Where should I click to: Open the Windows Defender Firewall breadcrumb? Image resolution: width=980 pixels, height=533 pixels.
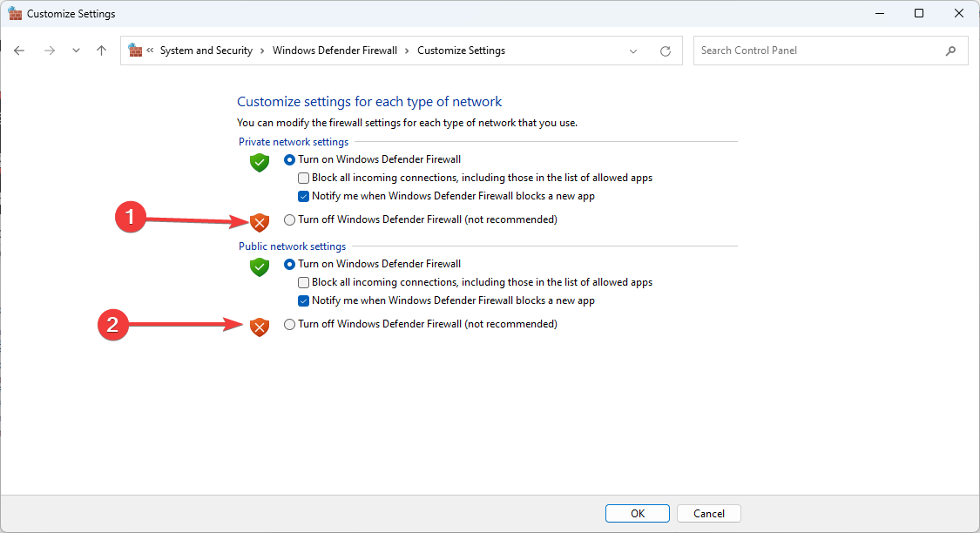[335, 51]
